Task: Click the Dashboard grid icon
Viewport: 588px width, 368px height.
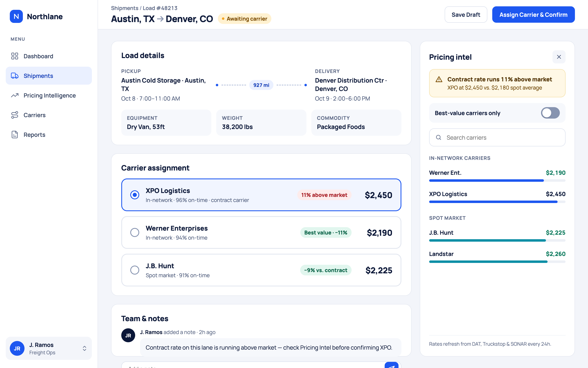Action: [14, 56]
